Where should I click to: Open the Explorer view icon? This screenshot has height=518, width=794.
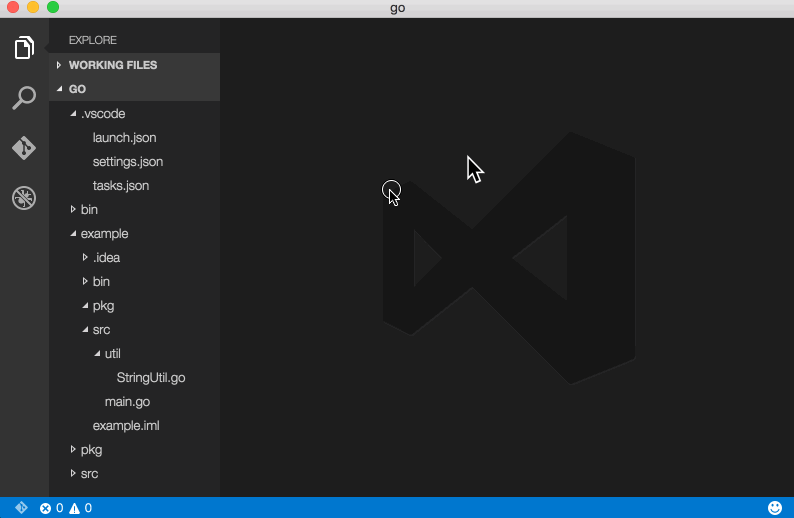[24, 48]
